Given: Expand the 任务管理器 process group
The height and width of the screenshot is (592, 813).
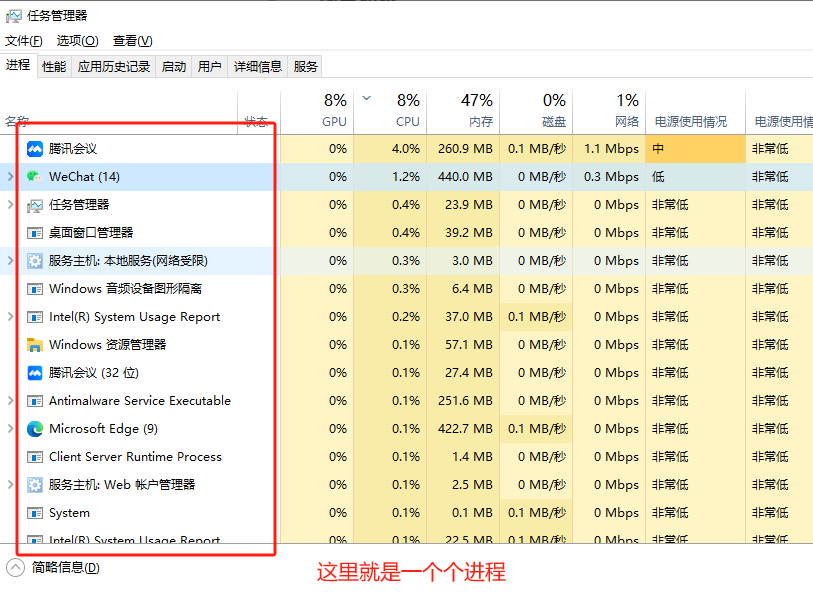Looking at the screenshot, I should 10,205.
